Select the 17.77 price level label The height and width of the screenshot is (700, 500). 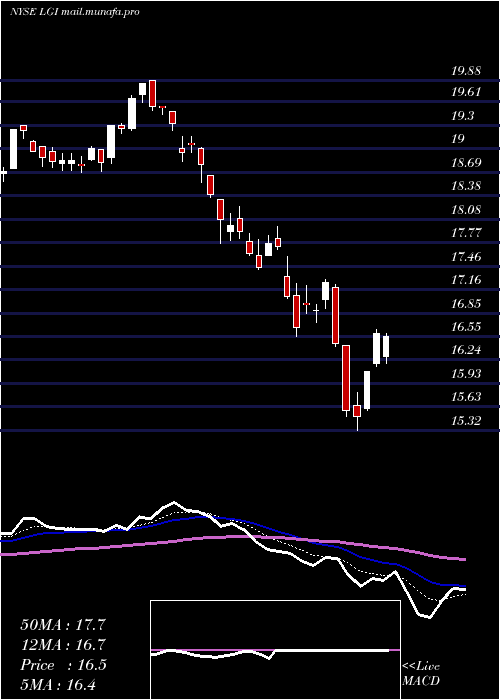(x=466, y=233)
